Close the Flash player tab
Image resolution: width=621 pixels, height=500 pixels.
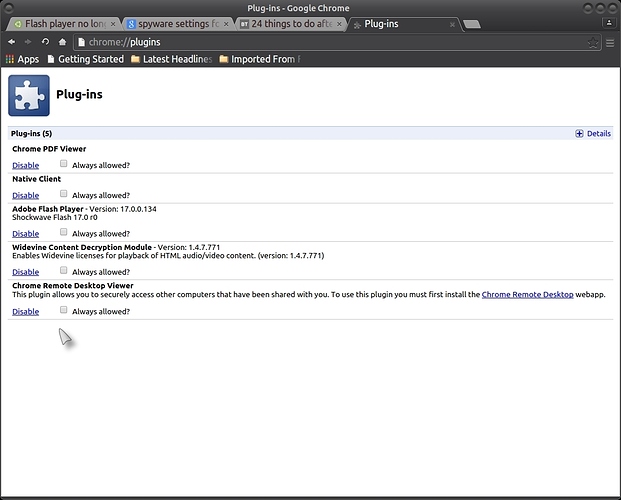(x=113, y=24)
